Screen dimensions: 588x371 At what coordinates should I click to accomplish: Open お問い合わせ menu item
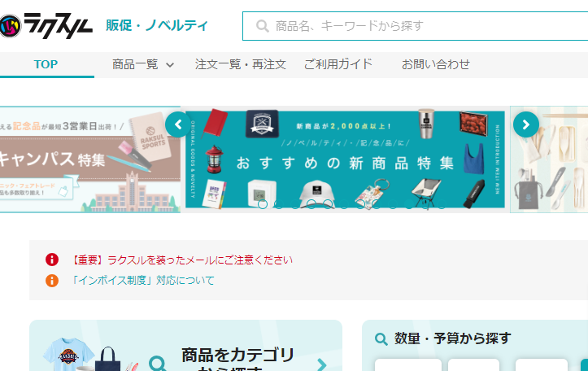pos(435,64)
